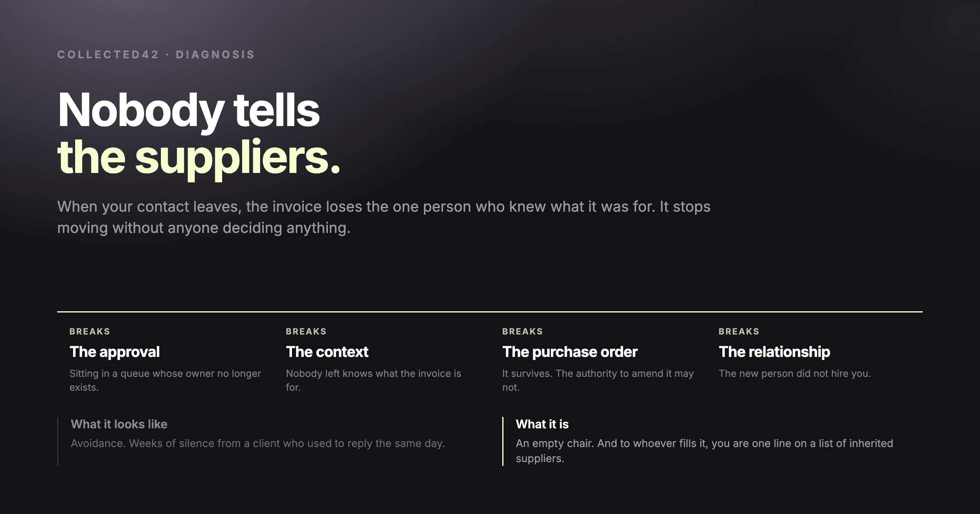The image size is (980, 514).
Task: Click the BREAKS label above The relationship
Action: click(x=739, y=331)
